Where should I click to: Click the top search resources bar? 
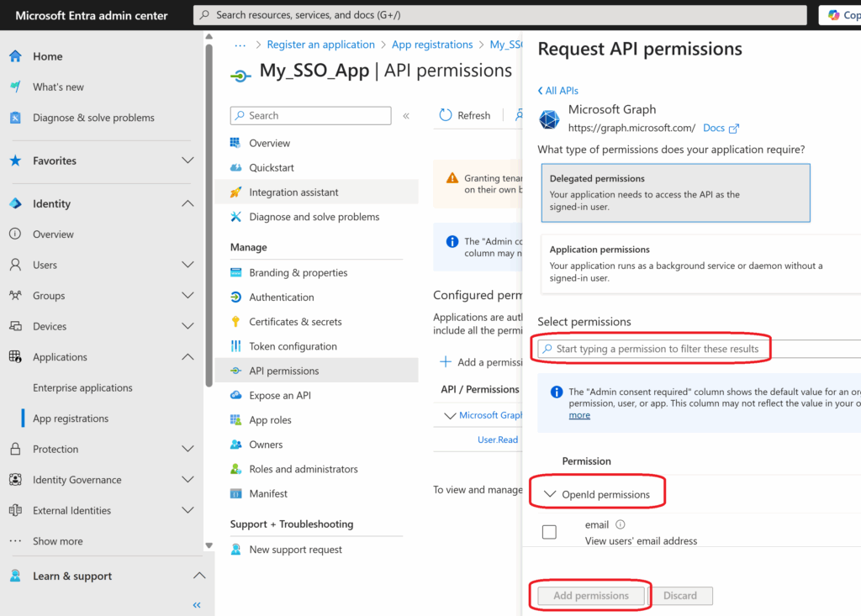pos(499,15)
